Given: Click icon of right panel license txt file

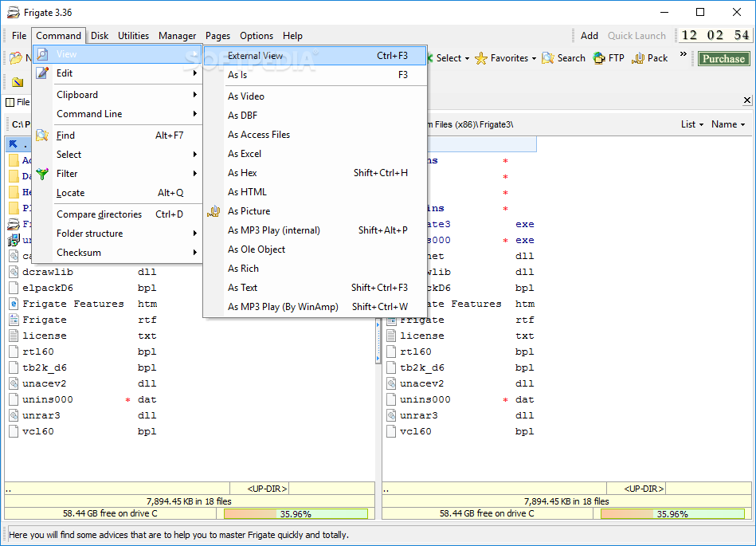Looking at the screenshot, I should tap(391, 336).
